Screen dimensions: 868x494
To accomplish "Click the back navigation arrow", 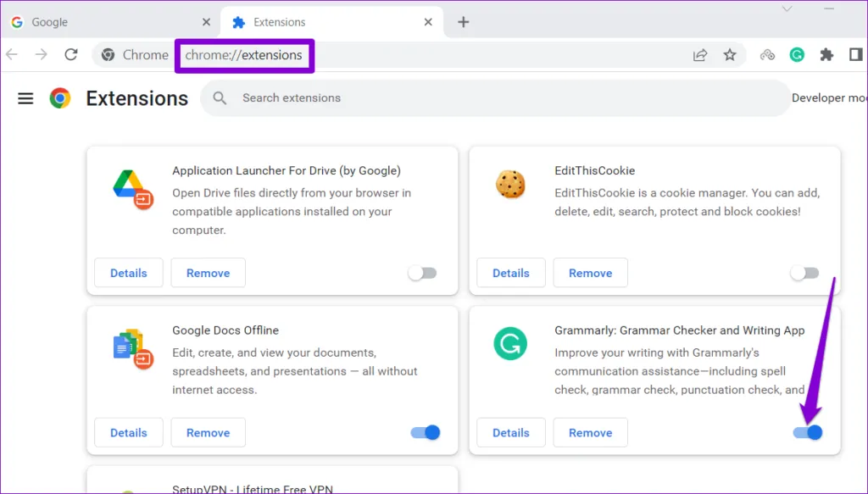I will point(12,55).
